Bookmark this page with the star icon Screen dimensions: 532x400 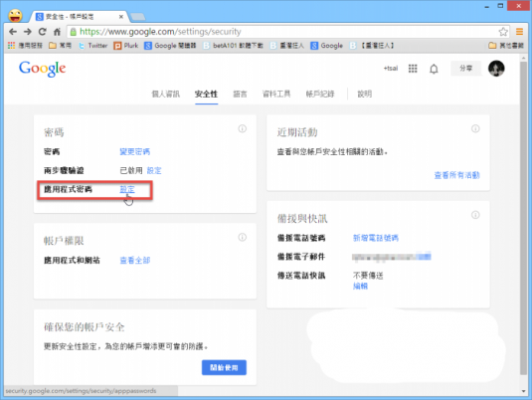pyautogui.click(x=503, y=32)
